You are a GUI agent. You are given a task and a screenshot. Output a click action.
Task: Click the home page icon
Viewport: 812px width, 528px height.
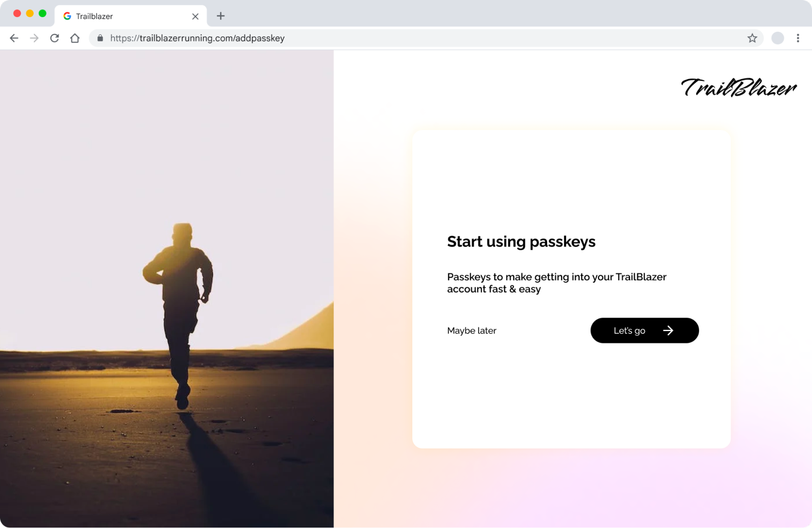75,38
